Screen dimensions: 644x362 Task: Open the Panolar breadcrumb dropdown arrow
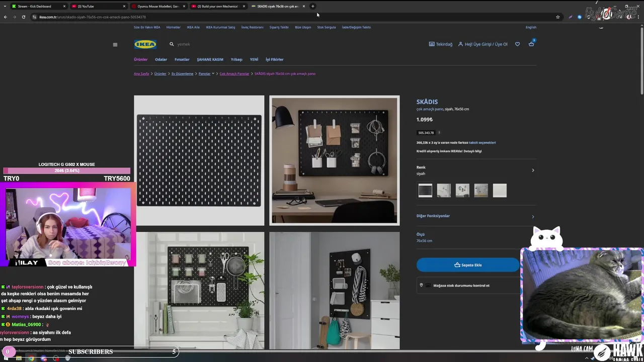213,73
